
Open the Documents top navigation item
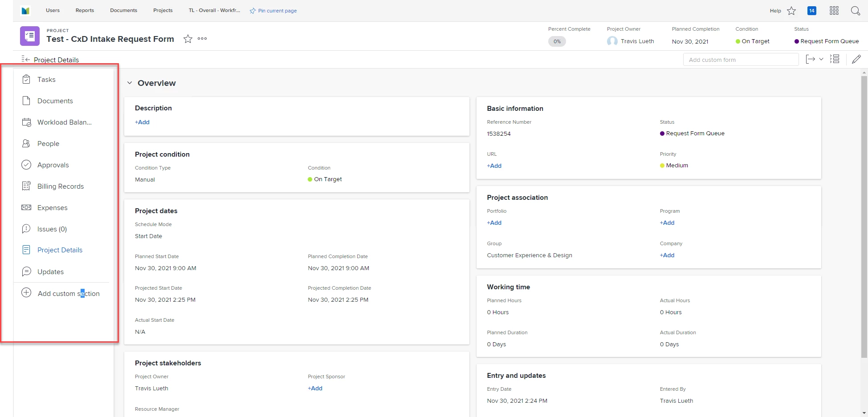pos(123,10)
